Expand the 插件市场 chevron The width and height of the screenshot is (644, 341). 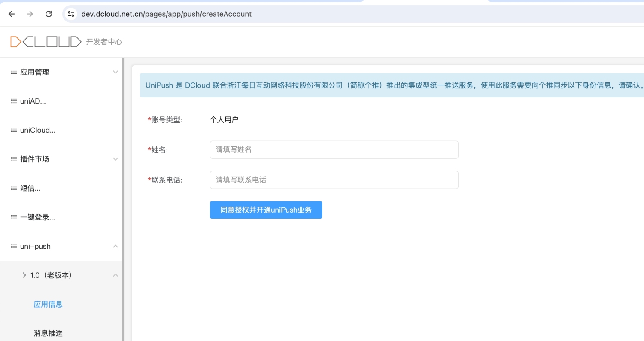[115, 159]
